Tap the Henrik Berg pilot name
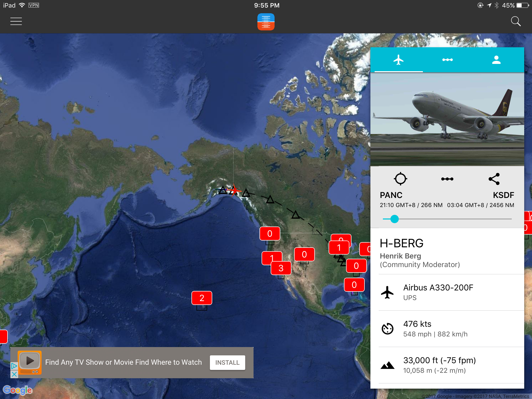The image size is (532, 399). [400, 256]
